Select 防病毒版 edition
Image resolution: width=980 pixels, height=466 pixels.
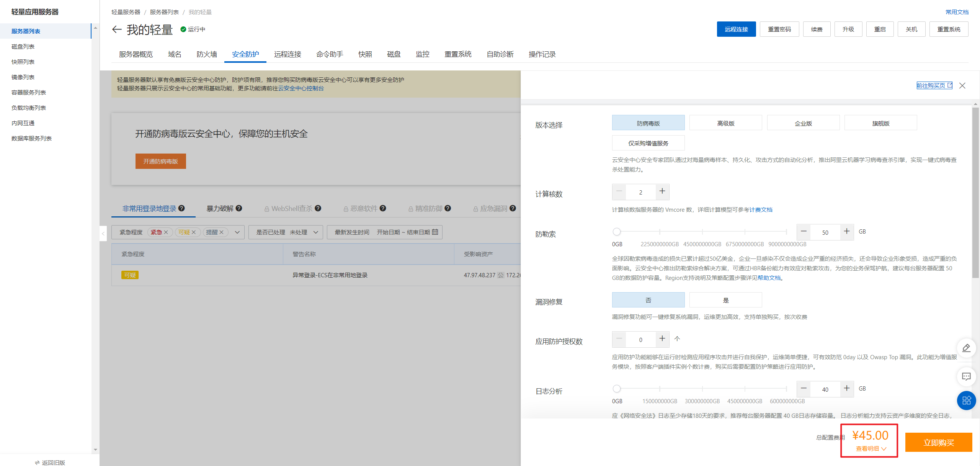click(x=648, y=123)
